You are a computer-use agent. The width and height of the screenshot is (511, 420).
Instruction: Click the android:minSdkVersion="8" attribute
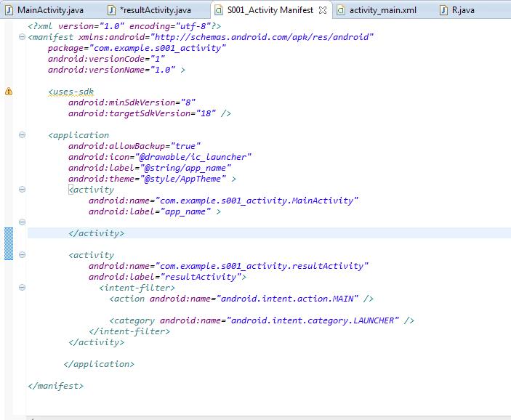pos(132,102)
